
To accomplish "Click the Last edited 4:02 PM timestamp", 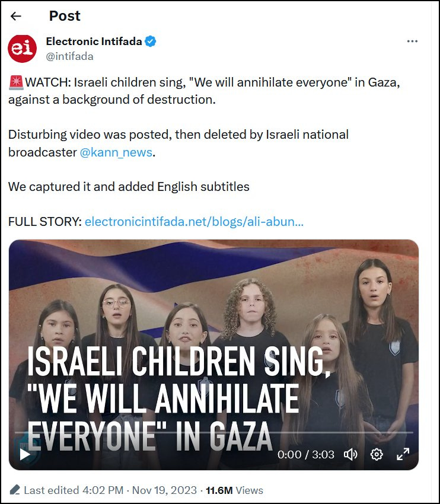I will (74, 490).
